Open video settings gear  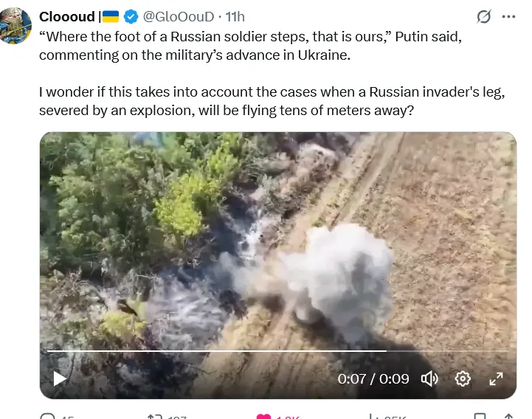(x=463, y=378)
